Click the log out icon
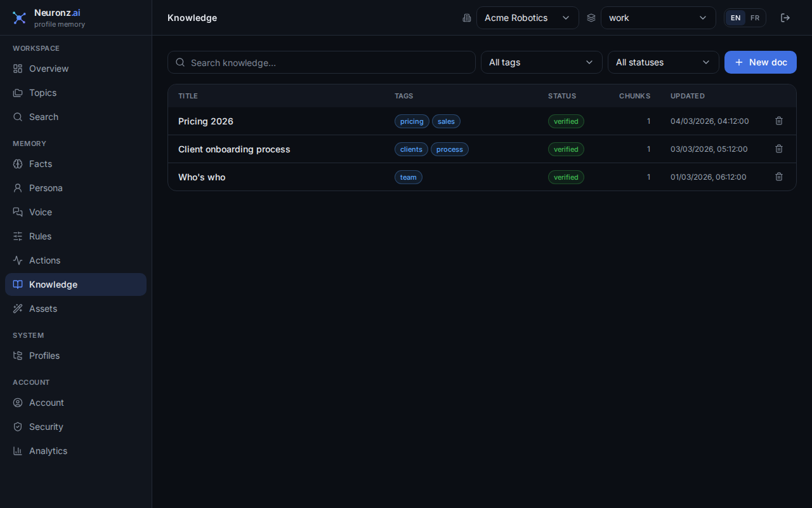Viewport: 812px width, 508px height. point(785,18)
